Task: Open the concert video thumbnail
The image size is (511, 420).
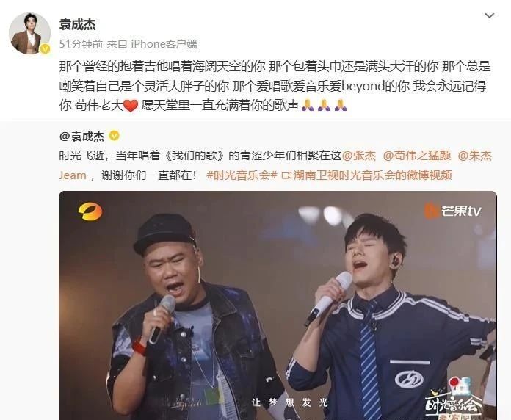Action: 278,305
